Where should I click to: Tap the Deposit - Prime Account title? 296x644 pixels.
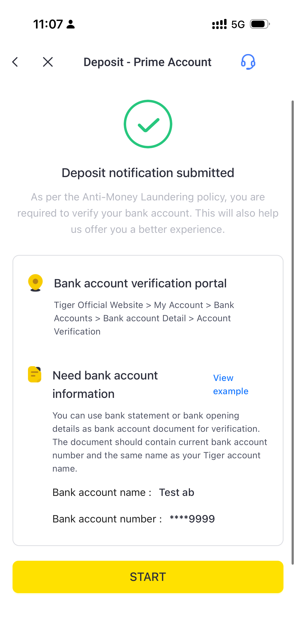click(147, 62)
